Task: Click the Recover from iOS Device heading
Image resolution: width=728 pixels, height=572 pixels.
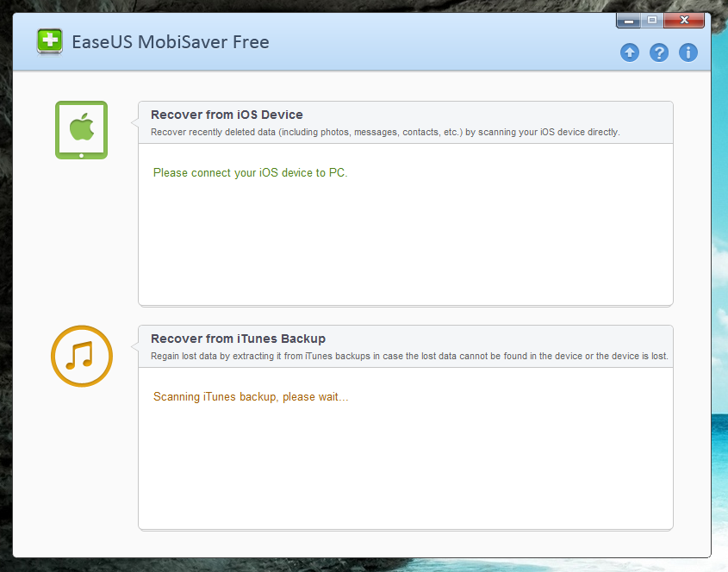Action: 227,115
